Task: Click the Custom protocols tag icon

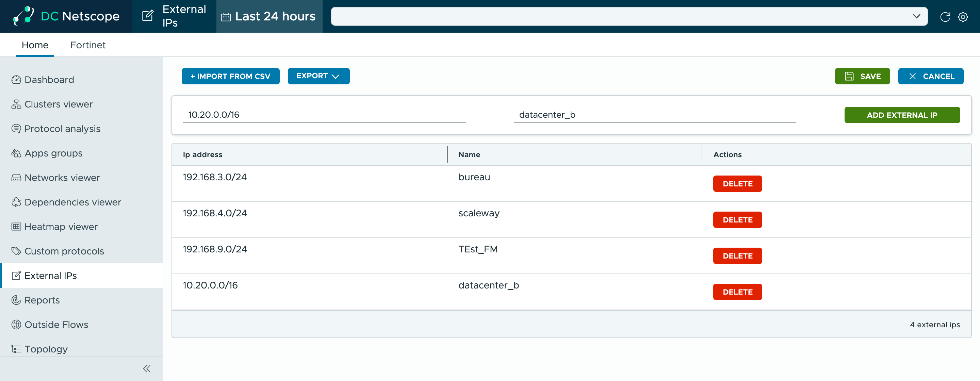Action: pyautogui.click(x=16, y=251)
